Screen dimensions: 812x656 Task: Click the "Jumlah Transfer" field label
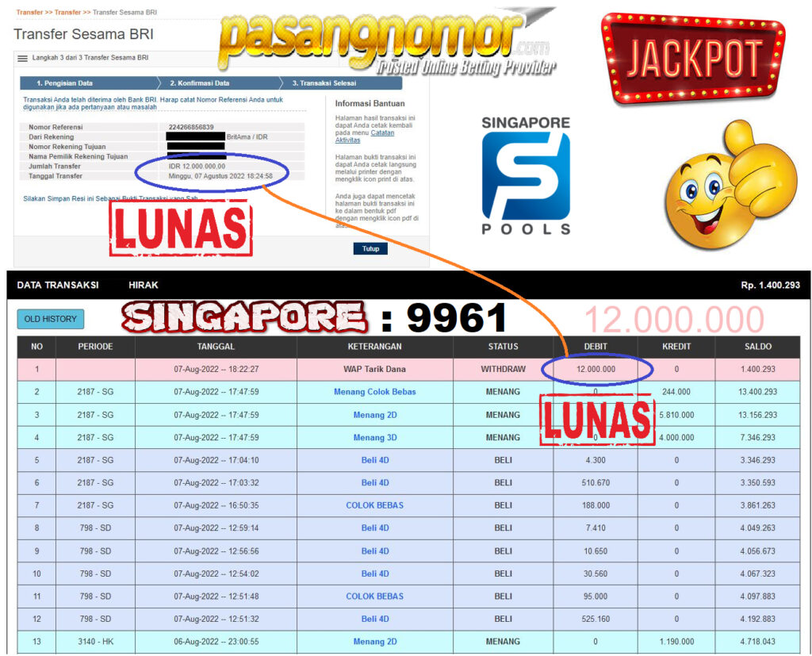pos(55,167)
